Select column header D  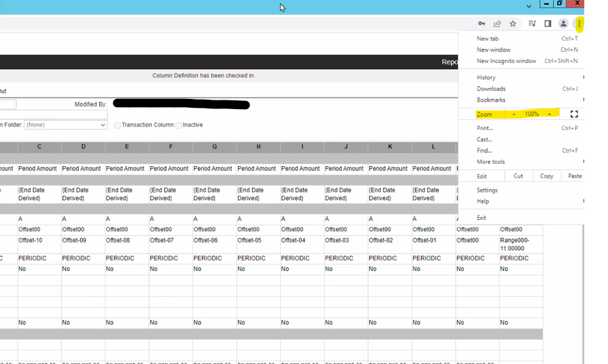pos(83,147)
